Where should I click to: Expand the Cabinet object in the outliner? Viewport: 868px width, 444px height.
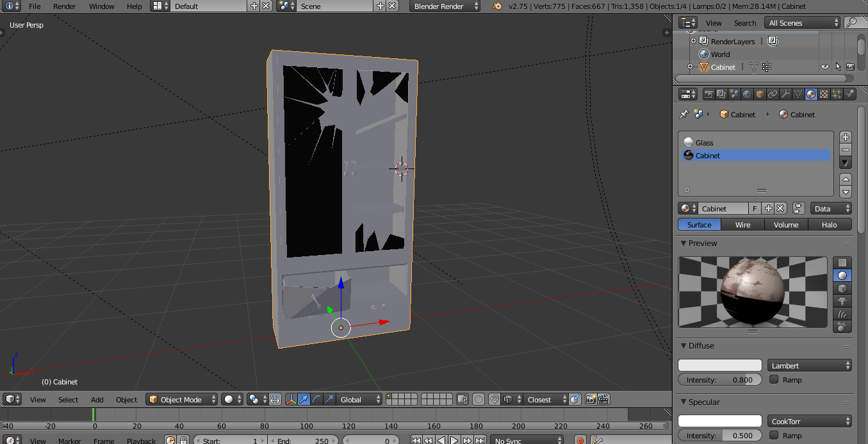click(x=690, y=67)
